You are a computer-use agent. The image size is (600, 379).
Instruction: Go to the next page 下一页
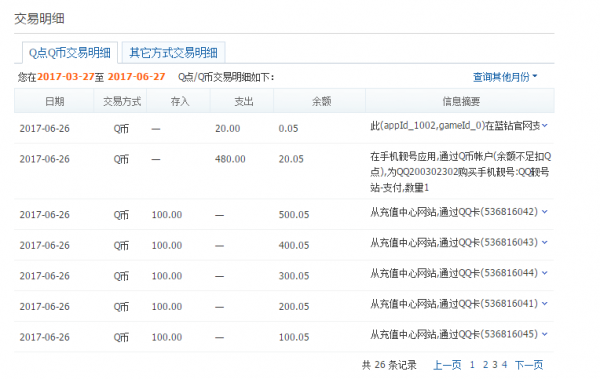pos(529,365)
